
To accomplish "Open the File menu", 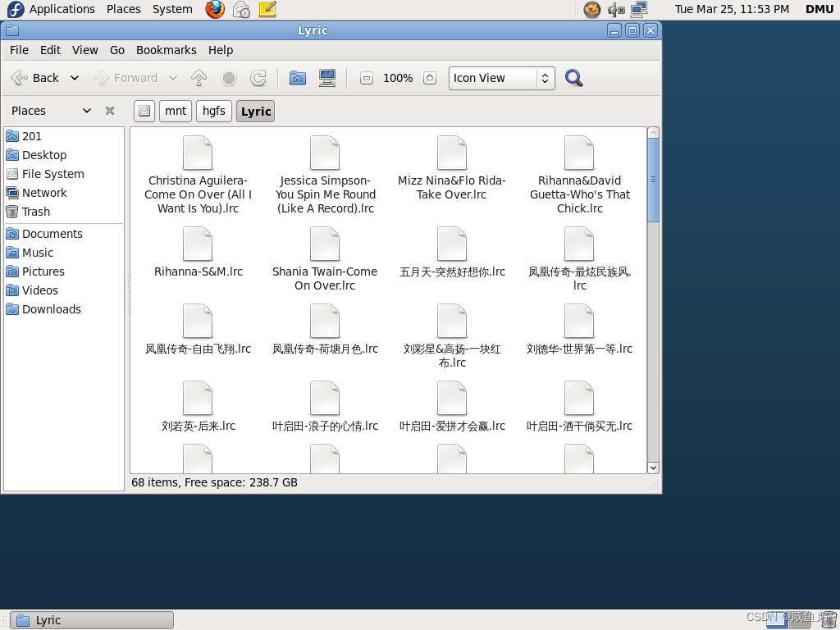I will coord(20,50).
